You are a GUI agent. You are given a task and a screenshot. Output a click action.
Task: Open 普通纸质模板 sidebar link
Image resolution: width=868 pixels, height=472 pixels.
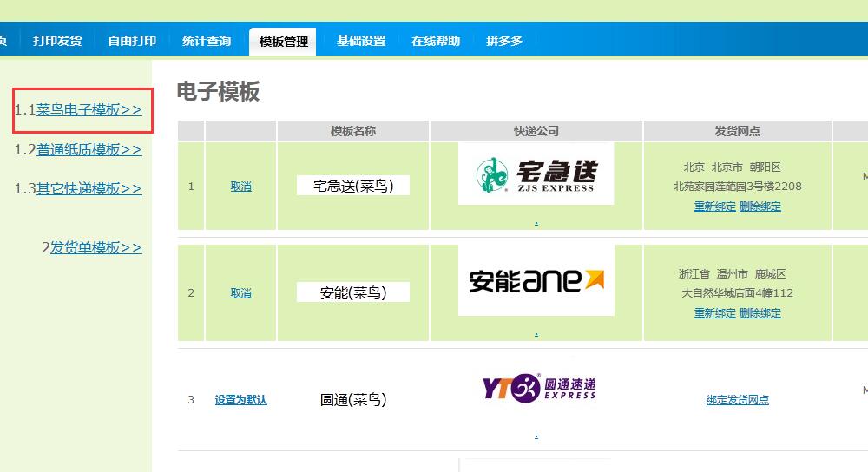(89, 149)
